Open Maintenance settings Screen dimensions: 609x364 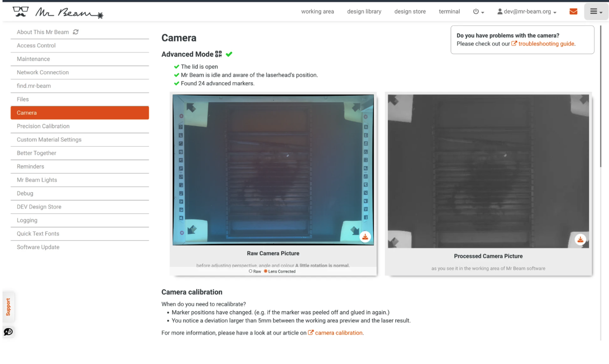point(80,59)
